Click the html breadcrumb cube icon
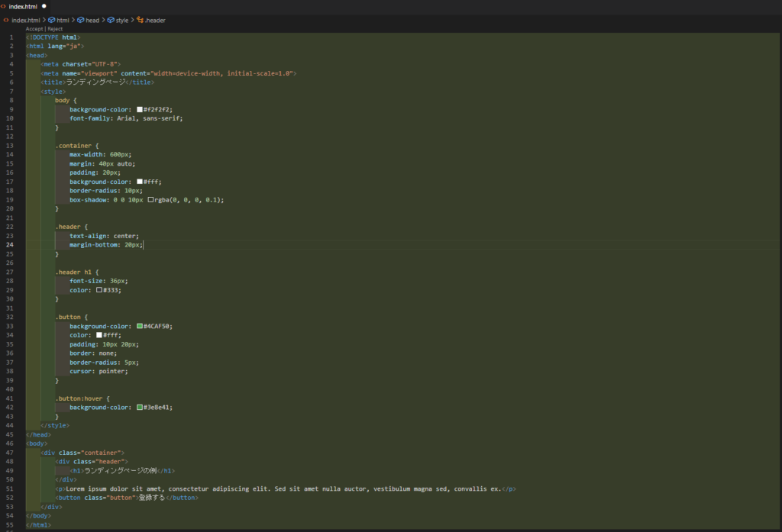This screenshot has width=782, height=532. click(51, 20)
